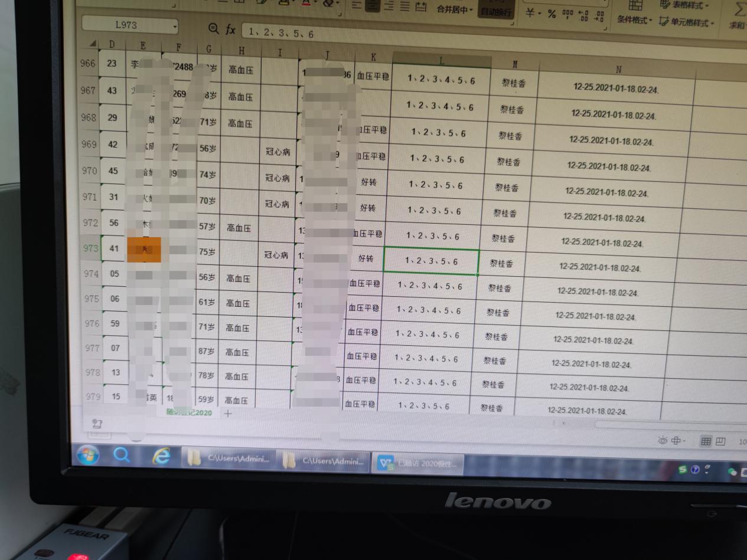The image size is (747, 560).
Task: Click the magnifier icon beside fx
Action: pyautogui.click(x=213, y=28)
